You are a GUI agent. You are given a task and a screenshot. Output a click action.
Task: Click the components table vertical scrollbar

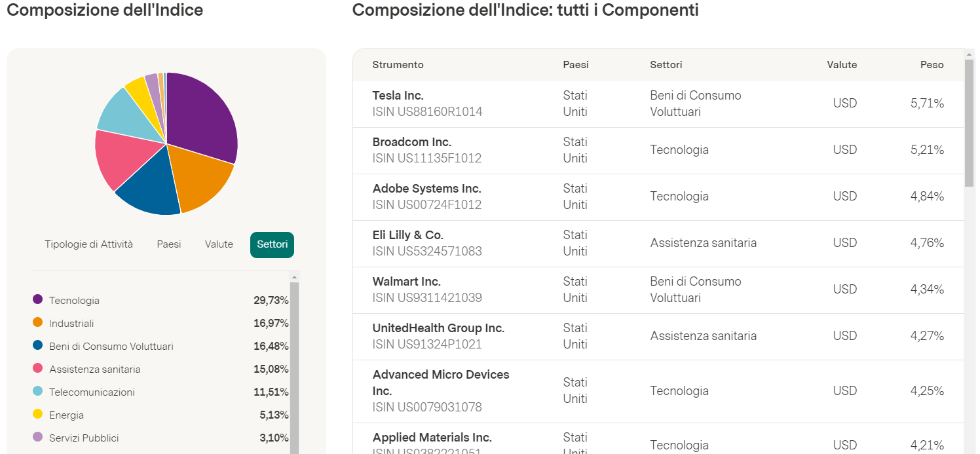pos(970,124)
